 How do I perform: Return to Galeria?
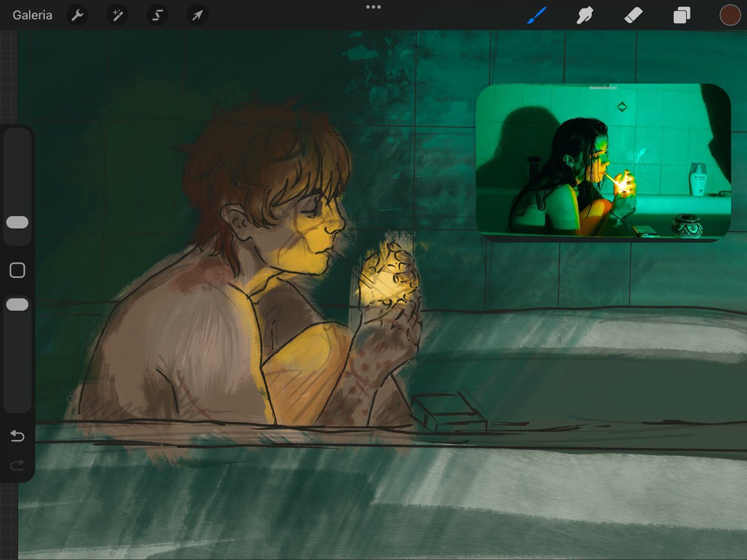click(32, 15)
